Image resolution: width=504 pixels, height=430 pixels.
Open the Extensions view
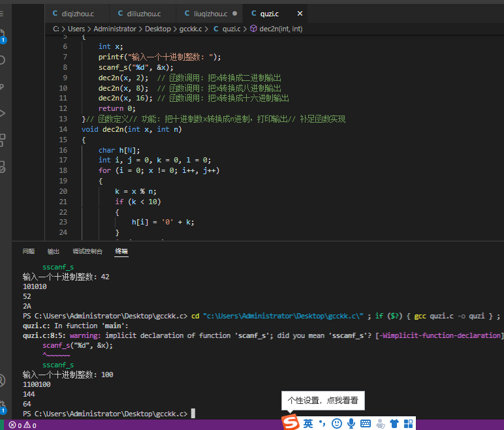click(3, 140)
